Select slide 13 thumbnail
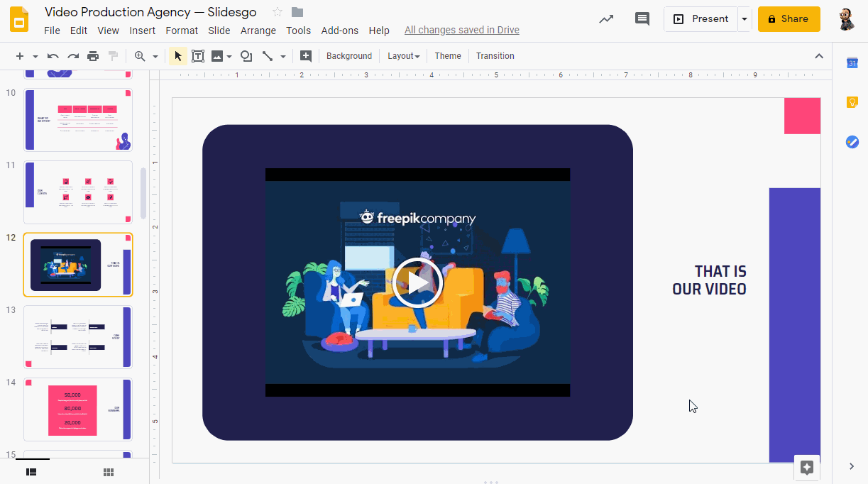This screenshot has height=484, width=868. point(78,337)
